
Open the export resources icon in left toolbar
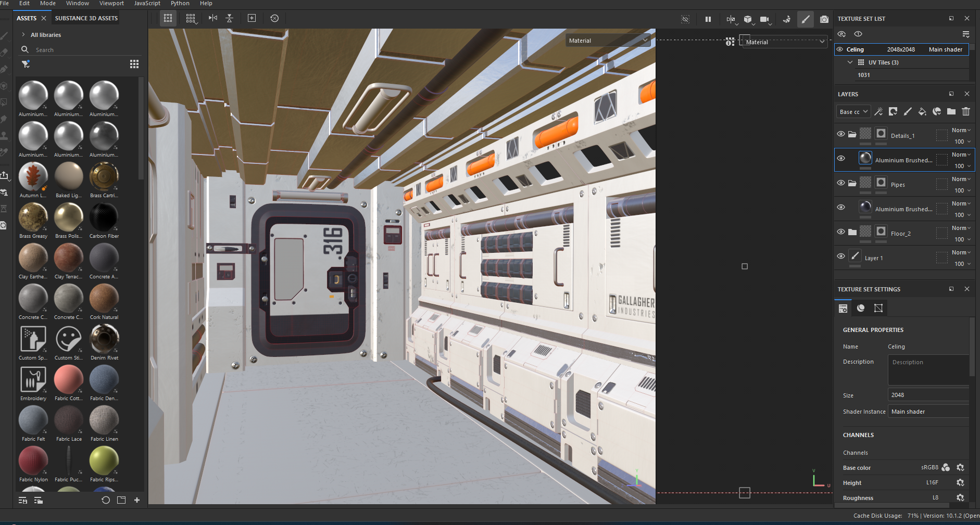tap(4, 176)
